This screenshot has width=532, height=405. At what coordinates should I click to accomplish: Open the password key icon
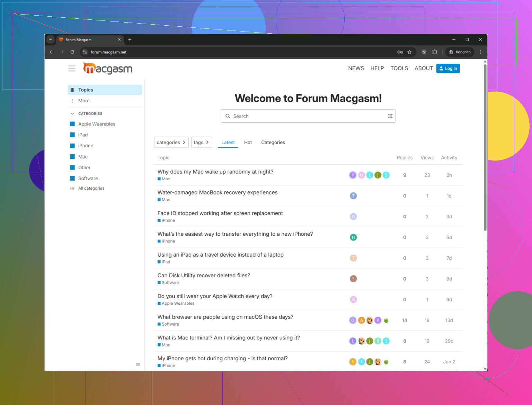point(400,52)
